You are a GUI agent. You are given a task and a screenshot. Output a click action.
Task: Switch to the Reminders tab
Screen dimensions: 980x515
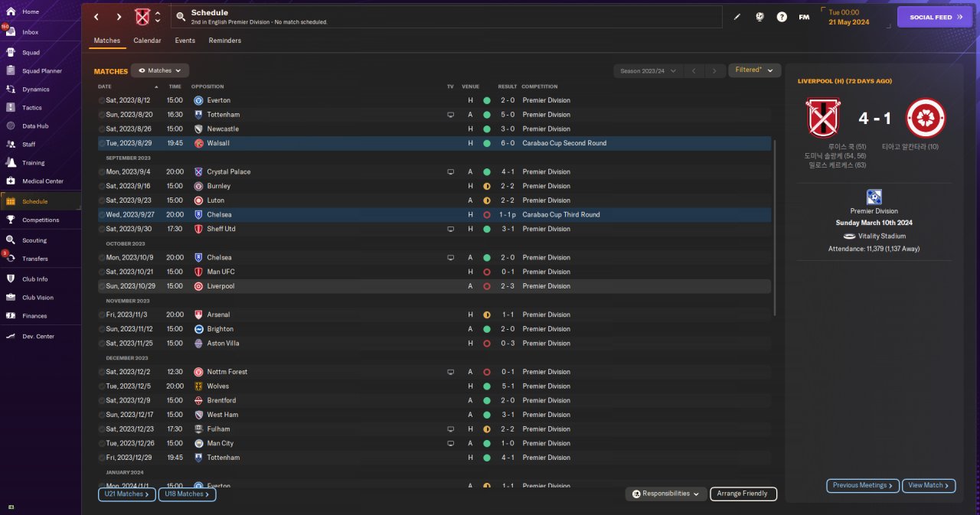click(x=224, y=41)
